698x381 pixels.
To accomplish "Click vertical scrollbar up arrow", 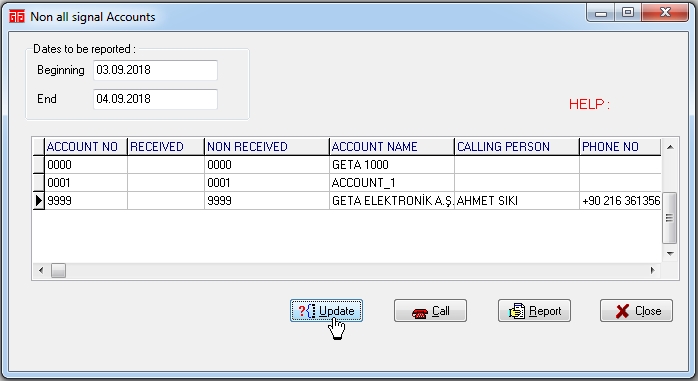I will coord(670,147).
